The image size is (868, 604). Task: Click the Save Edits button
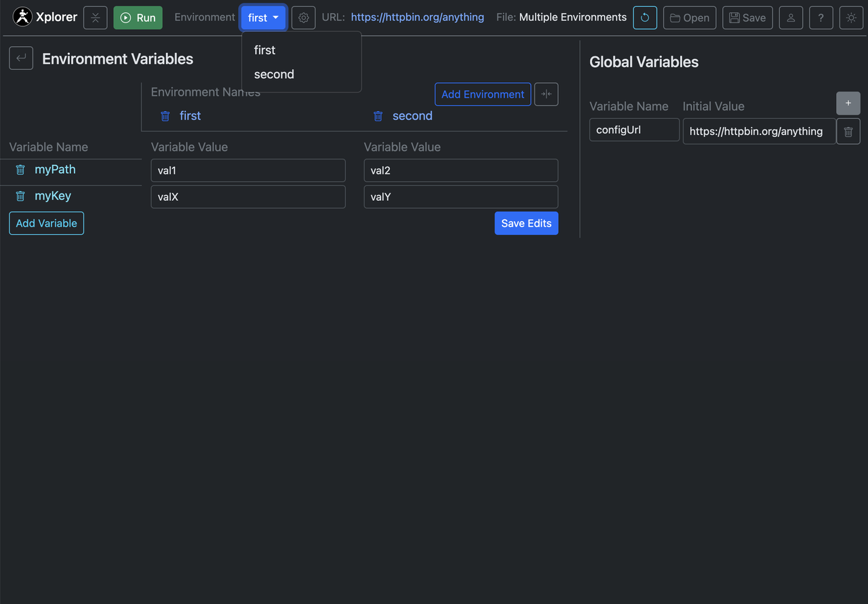click(526, 223)
